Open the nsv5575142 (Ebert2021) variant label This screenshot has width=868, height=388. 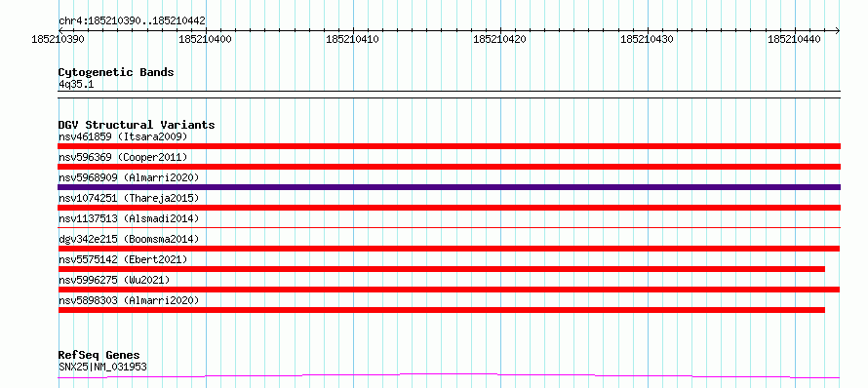pos(123,259)
